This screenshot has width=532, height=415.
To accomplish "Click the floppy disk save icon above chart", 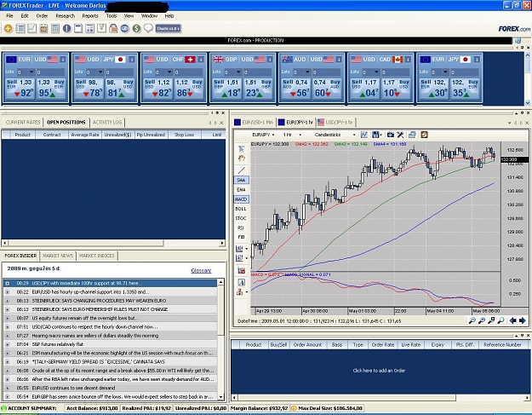I will coord(375,135).
